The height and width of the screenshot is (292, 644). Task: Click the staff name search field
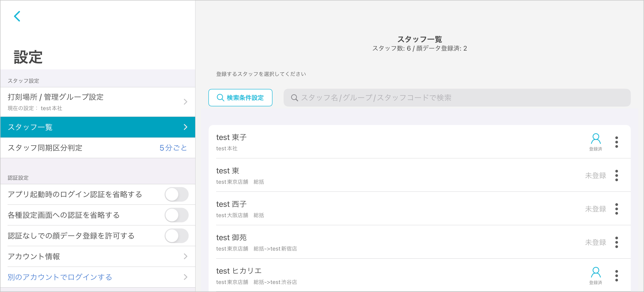point(457,98)
